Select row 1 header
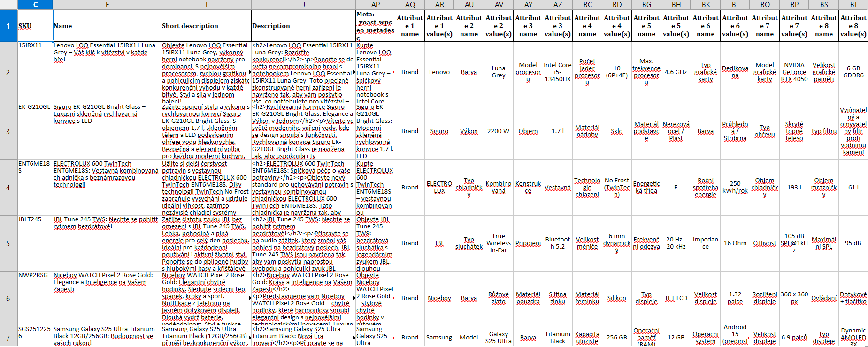868x347 pixels. tap(8, 26)
